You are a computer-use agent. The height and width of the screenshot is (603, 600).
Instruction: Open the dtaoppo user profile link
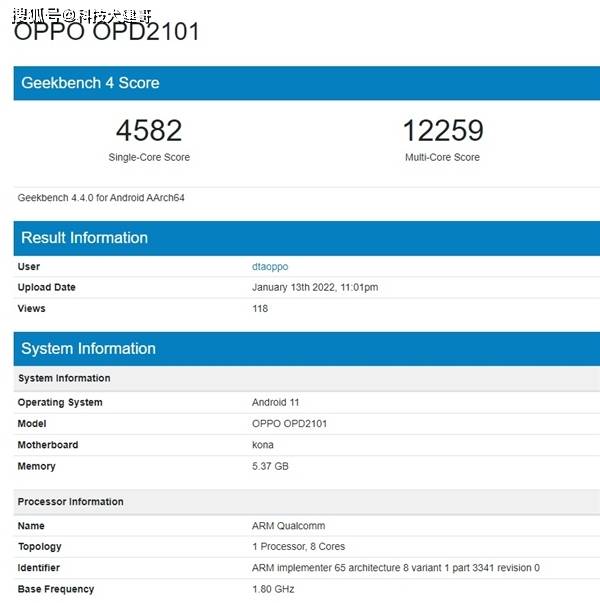pos(270,267)
